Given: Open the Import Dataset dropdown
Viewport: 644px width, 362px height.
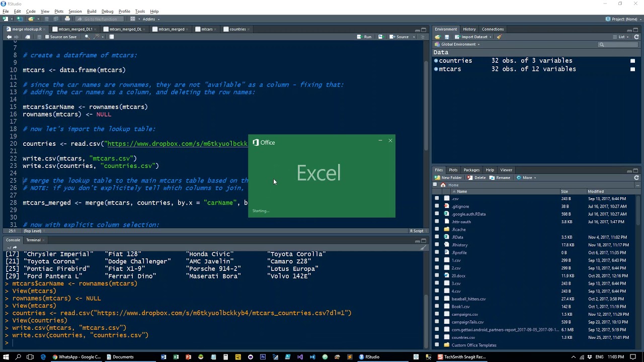Looking at the screenshot, I should coord(473,37).
